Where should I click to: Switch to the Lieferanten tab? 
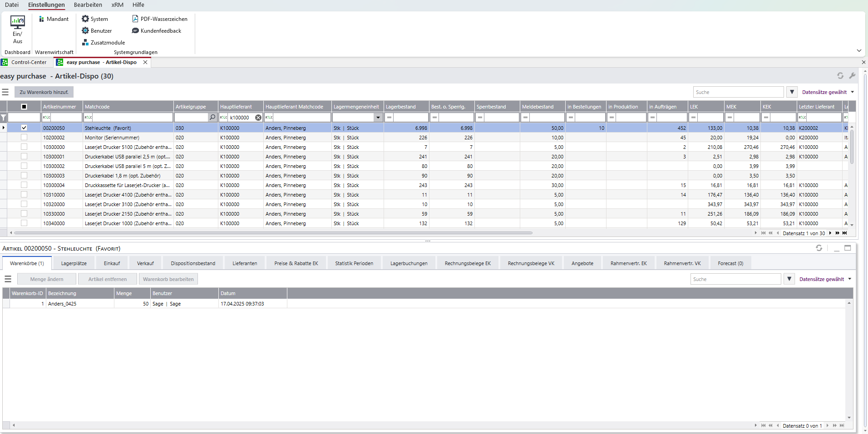pyautogui.click(x=245, y=263)
